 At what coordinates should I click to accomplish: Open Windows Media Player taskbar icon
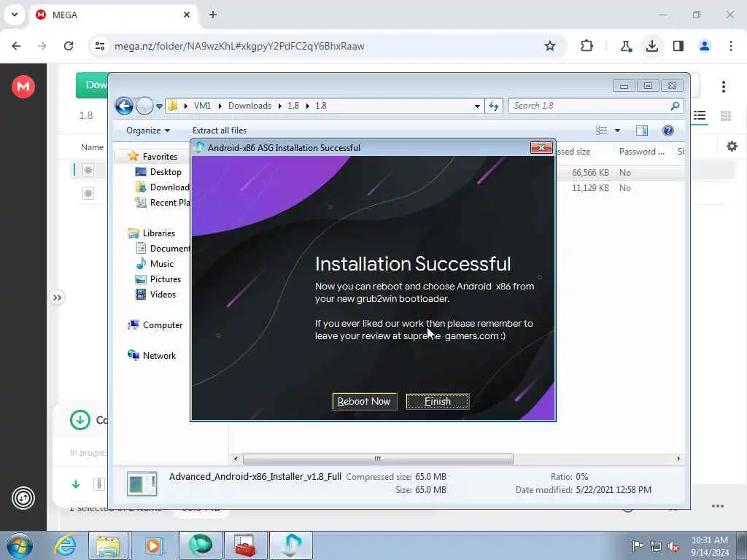coord(154,545)
